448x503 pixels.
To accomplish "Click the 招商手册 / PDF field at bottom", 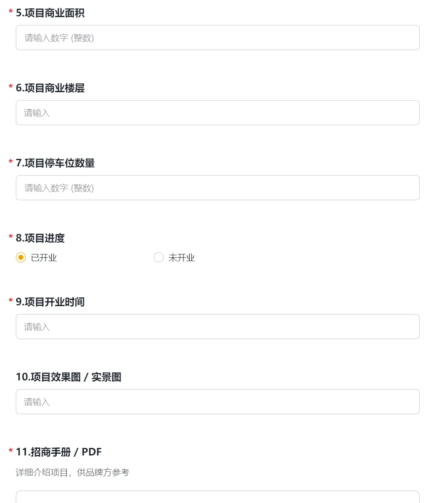I will tap(218, 497).
